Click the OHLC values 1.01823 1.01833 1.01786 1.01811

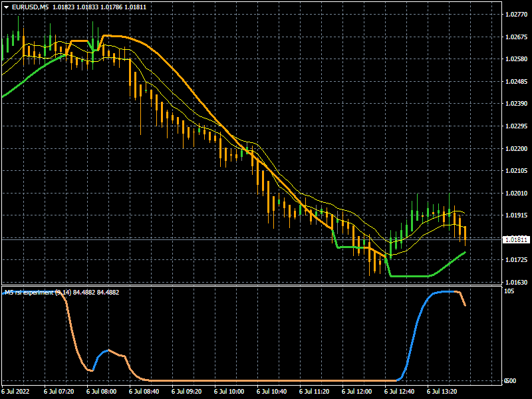[99, 7]
